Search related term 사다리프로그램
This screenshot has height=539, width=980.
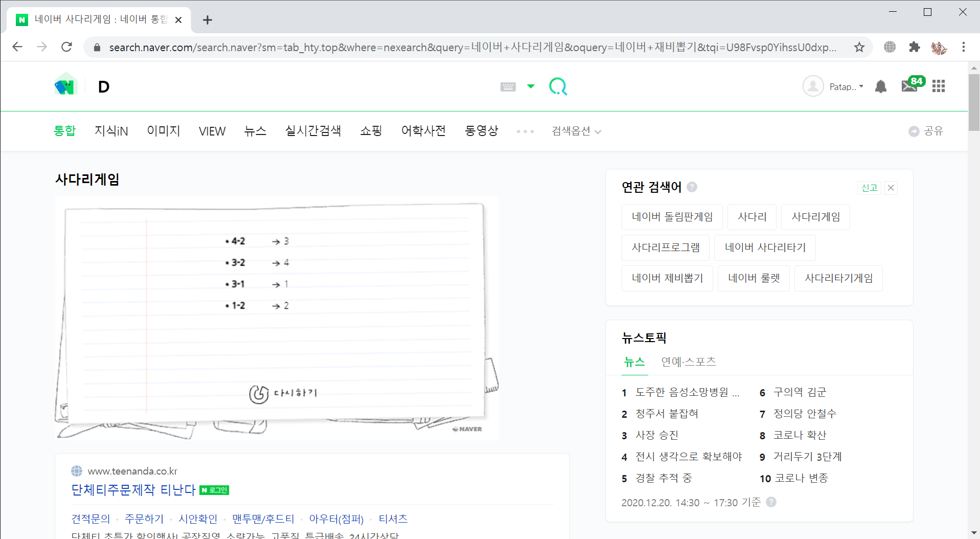[666, 248]
